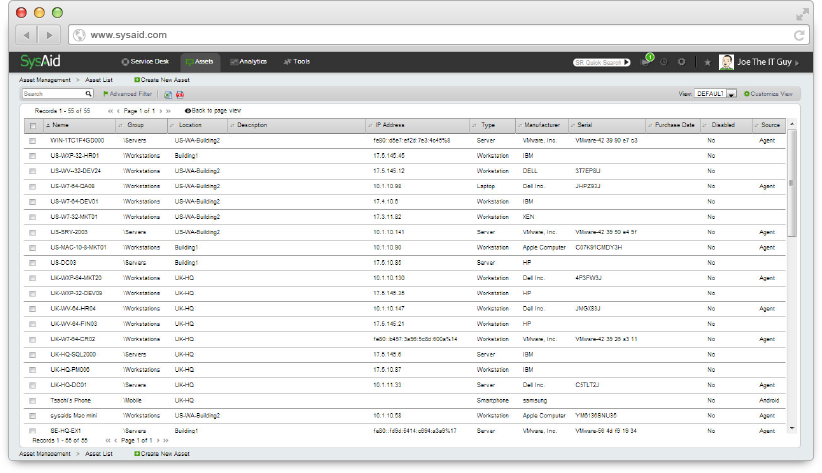Check the sysaids Mac mini row checkbox
The width and height of the screenshot is (822, 473).
point(33,416)
